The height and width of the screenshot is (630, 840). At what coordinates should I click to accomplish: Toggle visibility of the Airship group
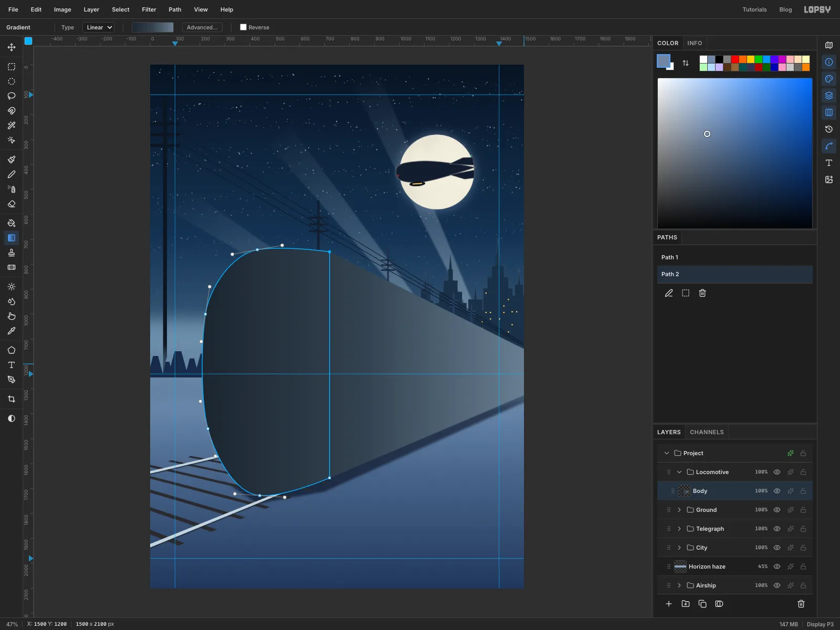pyautogui.click(x=777, y=585)
